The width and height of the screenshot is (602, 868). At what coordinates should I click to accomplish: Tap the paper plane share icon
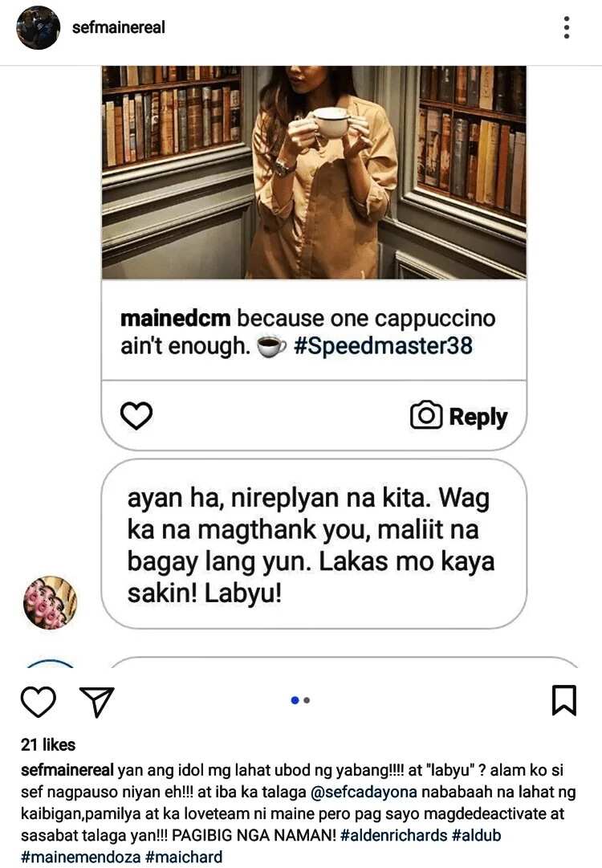click(97, 701)
